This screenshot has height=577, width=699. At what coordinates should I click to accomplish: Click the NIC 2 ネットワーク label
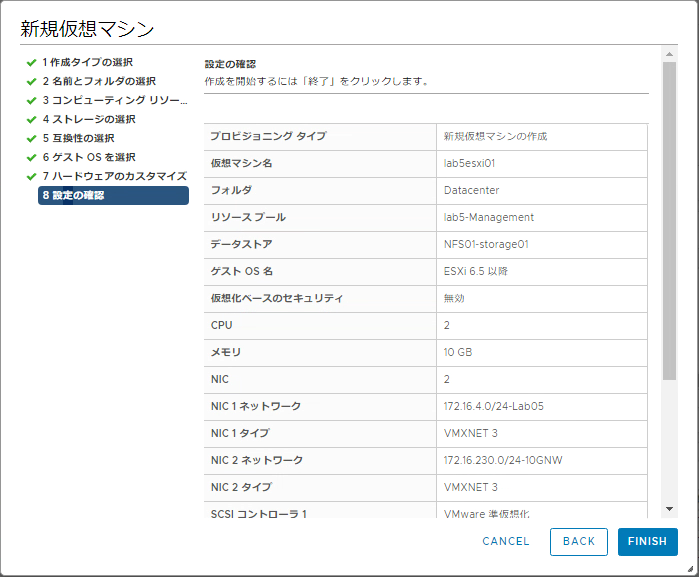tap(257, 460)
